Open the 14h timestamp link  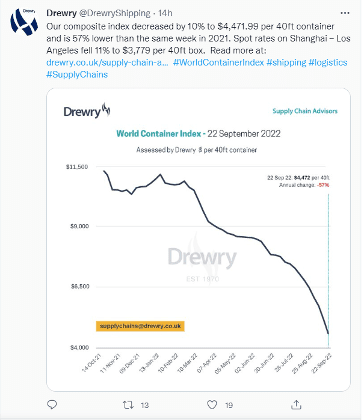[x=165, y=13]
